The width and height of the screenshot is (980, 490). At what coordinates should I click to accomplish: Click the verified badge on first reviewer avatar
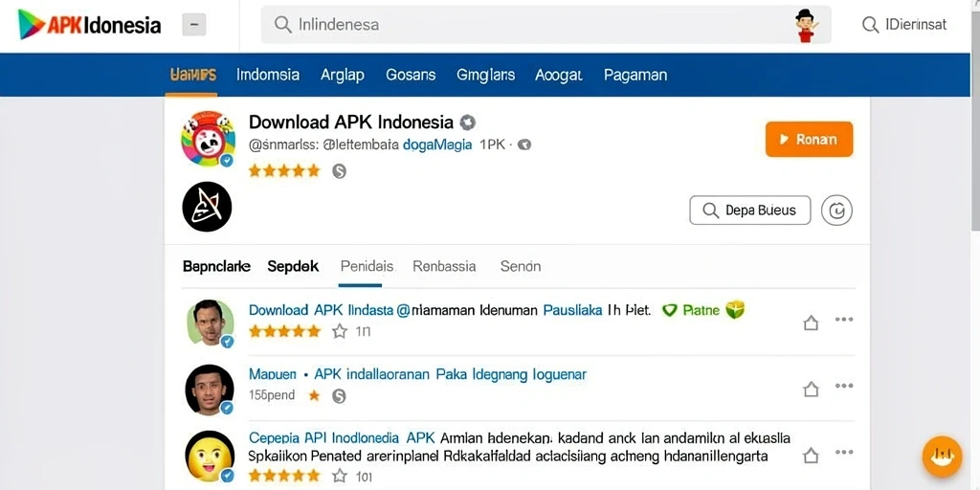click(x=227, y=342)
